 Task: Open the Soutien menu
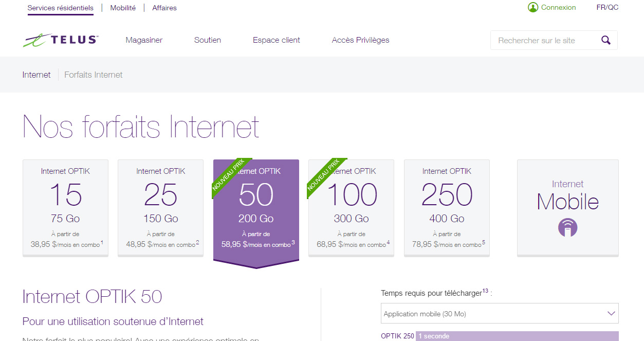(208, 40)
